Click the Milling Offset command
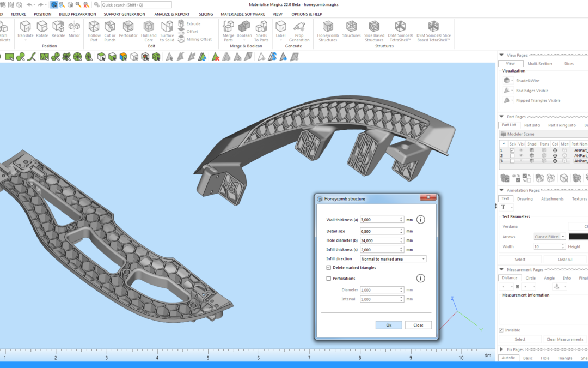 click(195, 39)
